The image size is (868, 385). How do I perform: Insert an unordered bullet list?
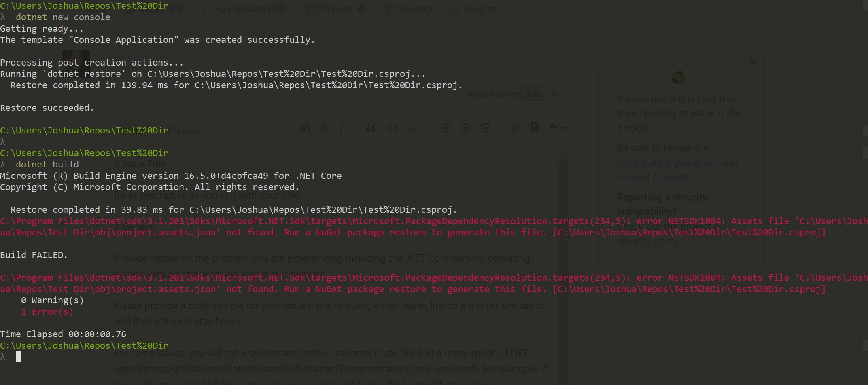pos(444,127)
